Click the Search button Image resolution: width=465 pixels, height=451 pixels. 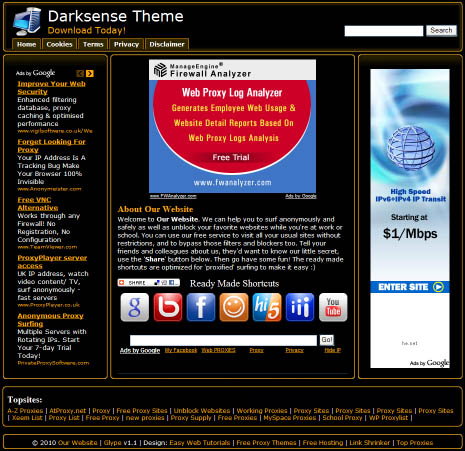point(441,31)
